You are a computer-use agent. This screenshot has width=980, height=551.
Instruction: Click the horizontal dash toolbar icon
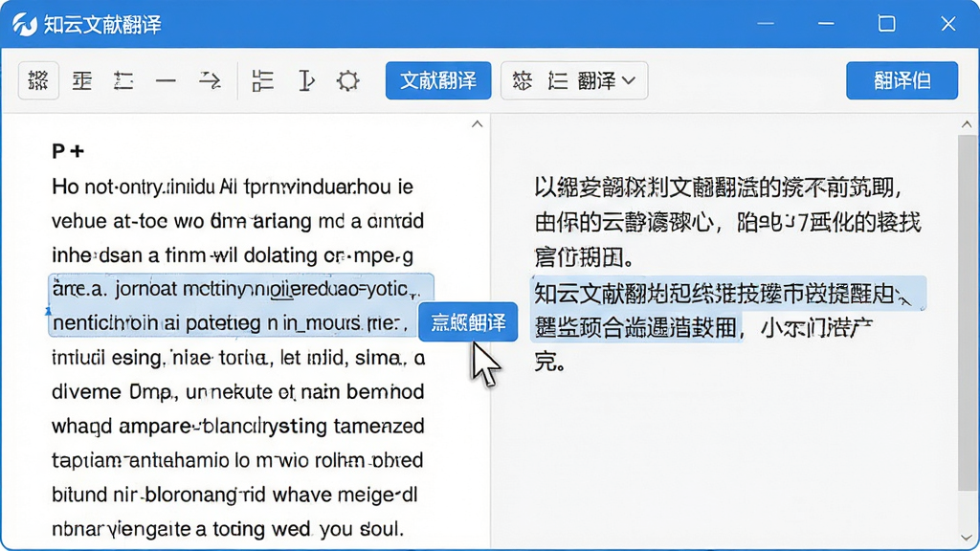point(166,80)
